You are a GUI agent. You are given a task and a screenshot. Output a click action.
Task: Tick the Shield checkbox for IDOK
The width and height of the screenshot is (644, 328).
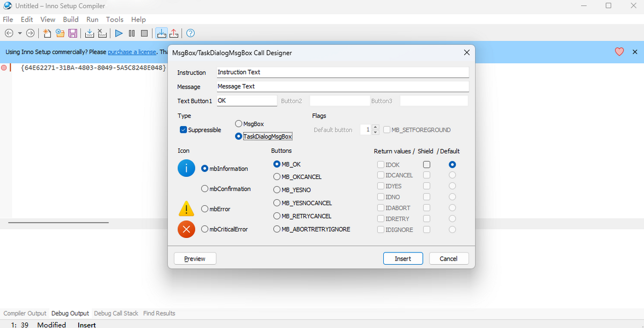click(427, 165)
